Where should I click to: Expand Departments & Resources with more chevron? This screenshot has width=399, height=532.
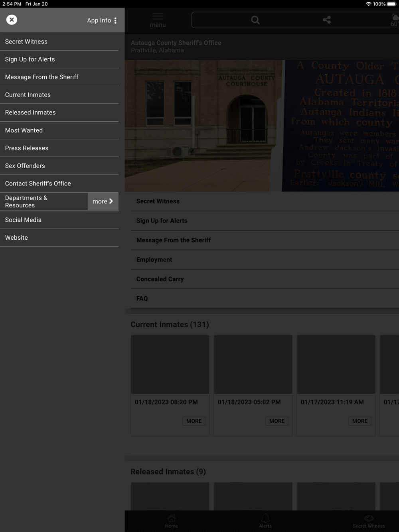tap(103, 201)
